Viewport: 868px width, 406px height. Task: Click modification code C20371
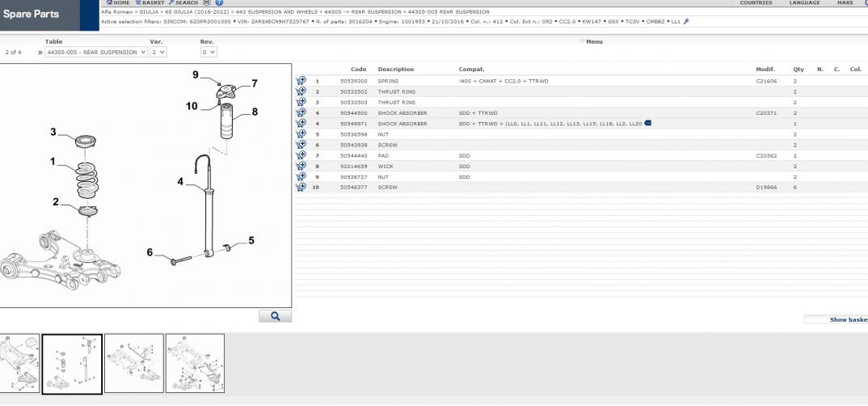[766, 112]
